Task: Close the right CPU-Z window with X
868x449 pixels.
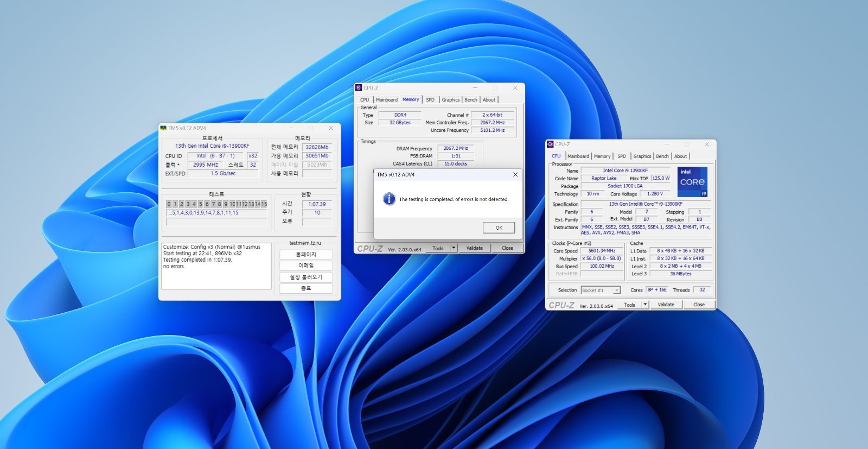Action: pyautogui.click(x=707, y=144)
